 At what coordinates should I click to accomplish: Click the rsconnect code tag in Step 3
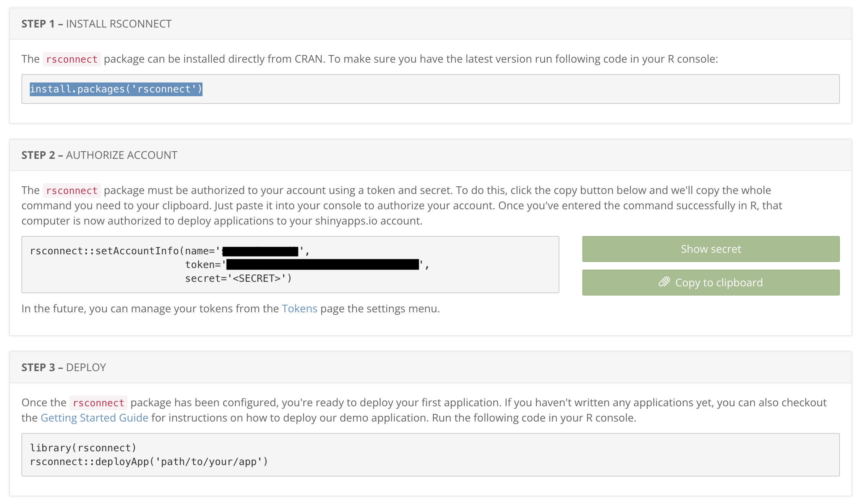(x=98, y=403)
